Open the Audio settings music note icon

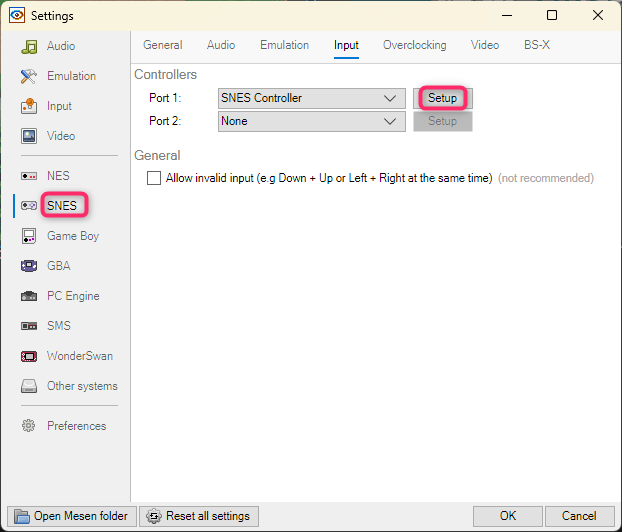pyautogui.click(x=29, y=46)
